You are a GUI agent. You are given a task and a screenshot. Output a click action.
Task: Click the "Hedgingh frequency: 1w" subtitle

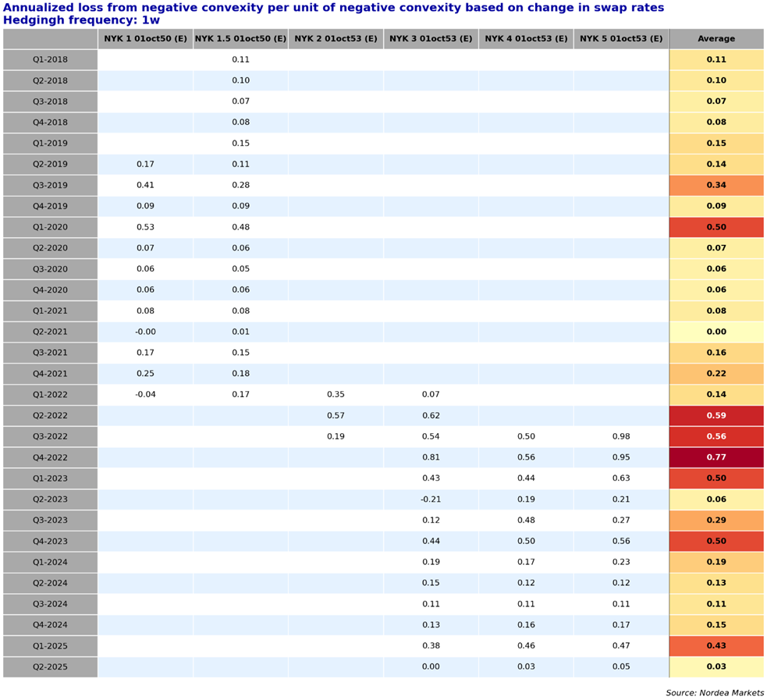coord(81,20)
